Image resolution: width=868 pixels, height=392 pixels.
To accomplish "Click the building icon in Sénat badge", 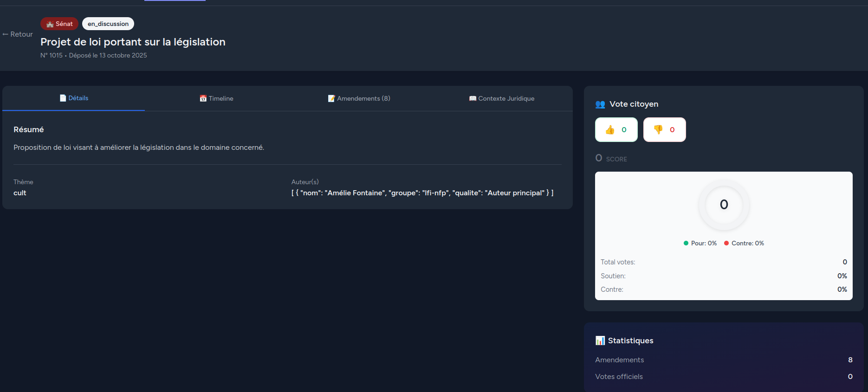I will 50,24.
